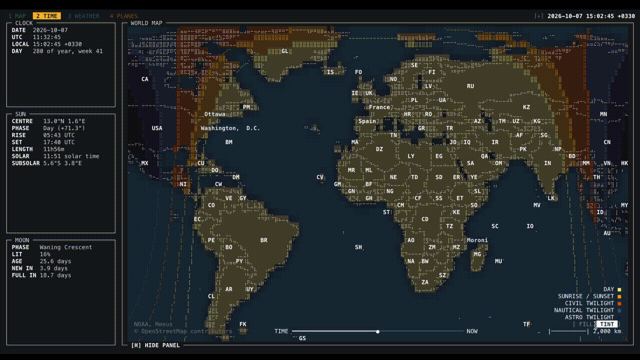Click the KZ label for Kazakhstan
640x360 pixels.
click(x=526, y=107)
